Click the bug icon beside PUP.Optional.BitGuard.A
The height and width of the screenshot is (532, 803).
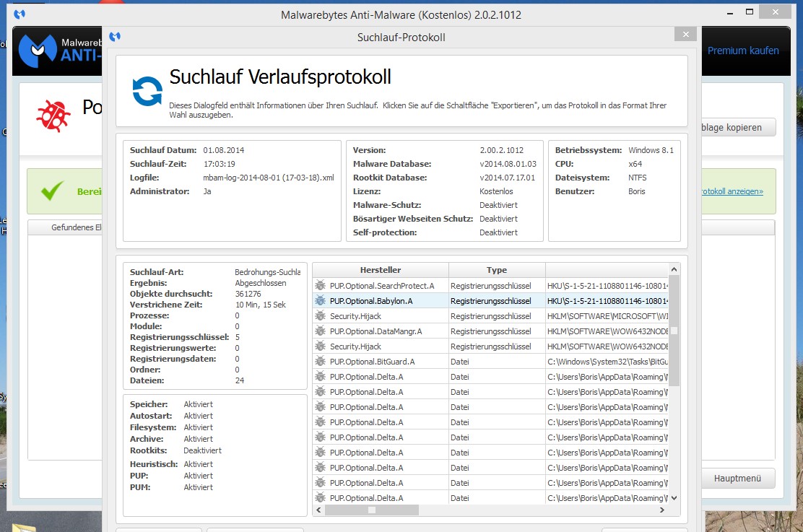tap(321, 362)
